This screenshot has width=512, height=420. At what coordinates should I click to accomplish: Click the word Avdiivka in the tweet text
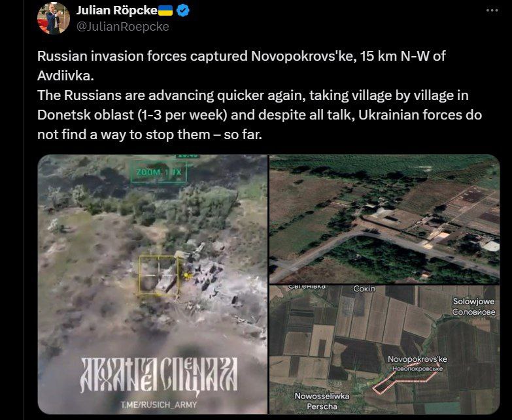click(65, 76)
